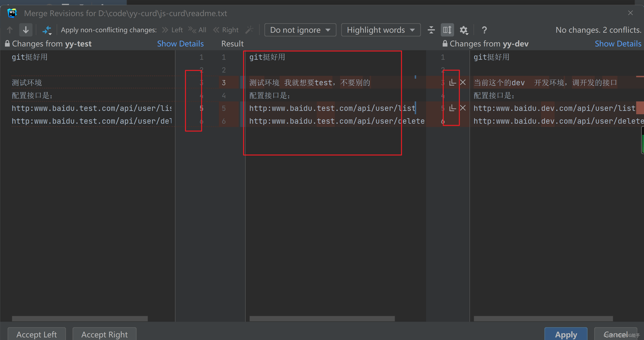The width and height of the screenshot is (644, 340).
Task: Ignore the yy-dev conflict on line 5
Action: point(463,108)
